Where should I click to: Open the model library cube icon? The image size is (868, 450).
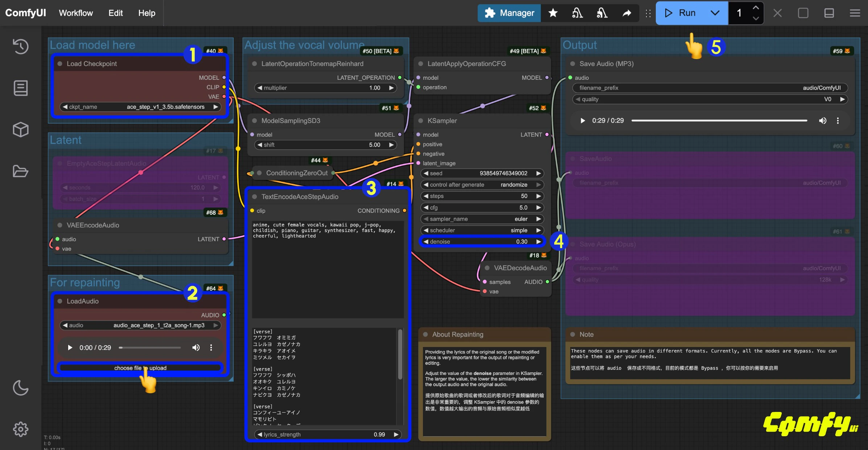(x=21, y=129)
